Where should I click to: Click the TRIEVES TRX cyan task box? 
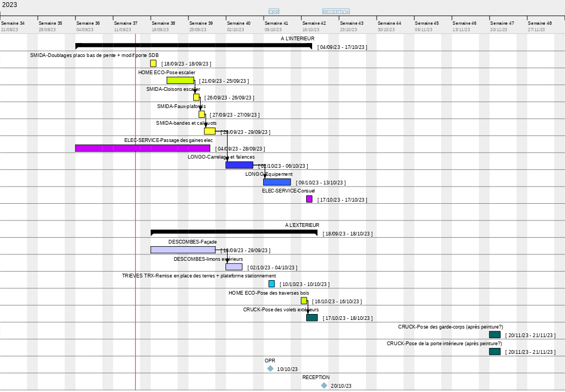pos(272,284)
